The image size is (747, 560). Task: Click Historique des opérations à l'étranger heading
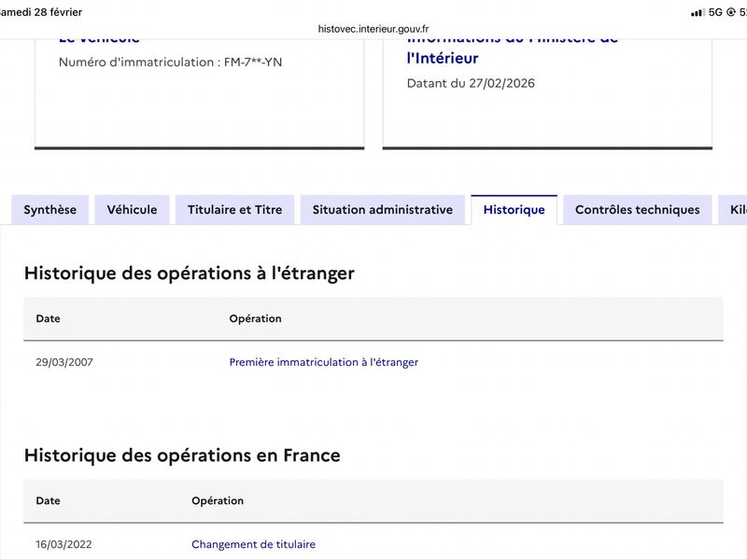click(x=190, y=273)
